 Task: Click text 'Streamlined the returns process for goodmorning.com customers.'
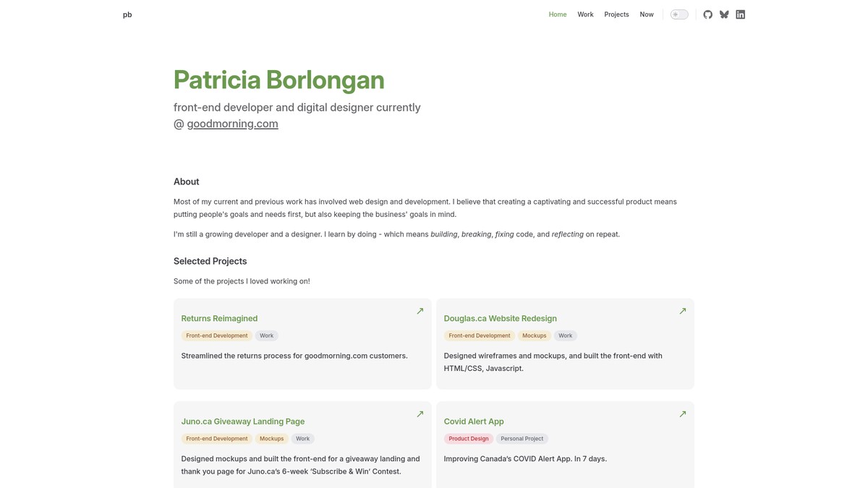point(294,356)
